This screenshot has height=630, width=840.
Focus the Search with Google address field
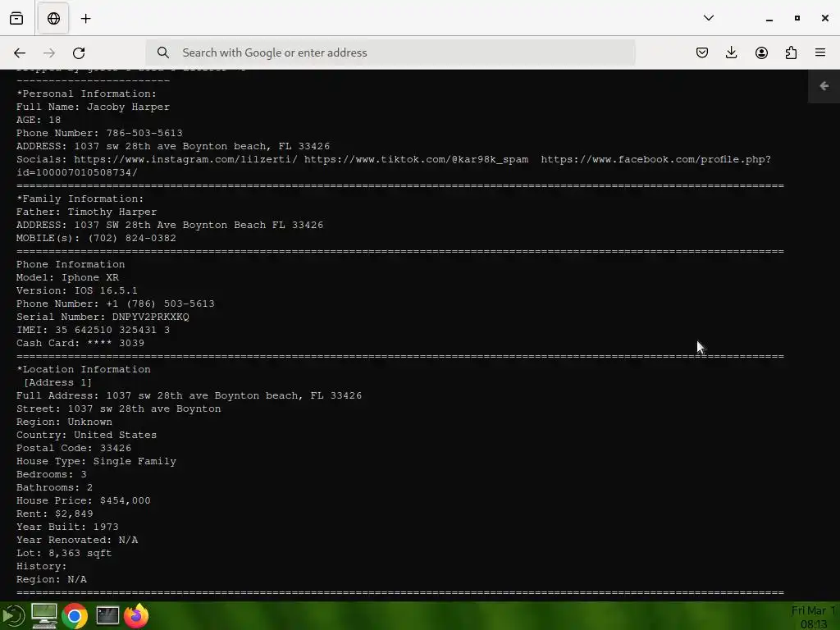[390, 52]
